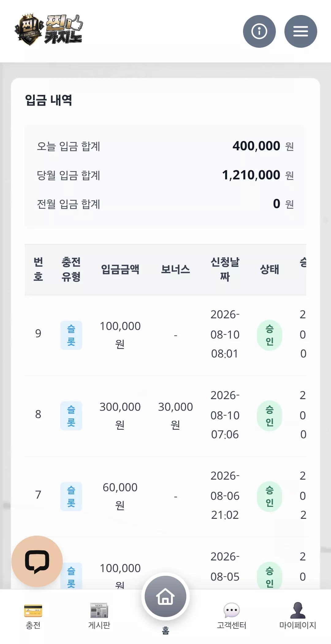Viewport: 331px width, 644px height.
Task: Go to home via the house icon
Action: (165, 596)
